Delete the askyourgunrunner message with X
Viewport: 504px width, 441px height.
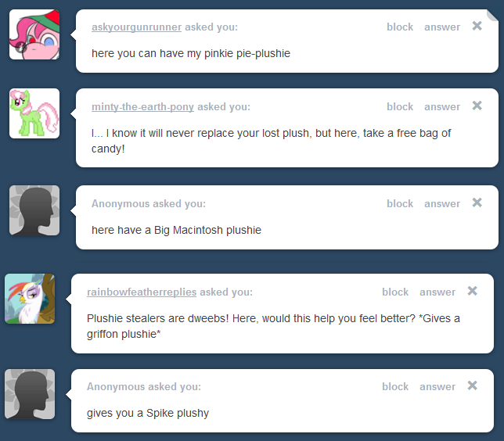click(477, 26)
